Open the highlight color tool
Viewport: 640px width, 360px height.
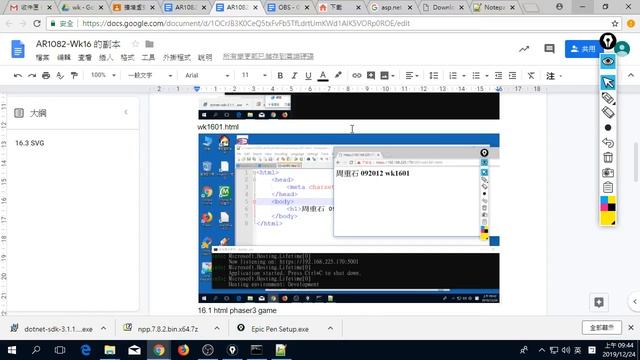(x=338, y=76)
